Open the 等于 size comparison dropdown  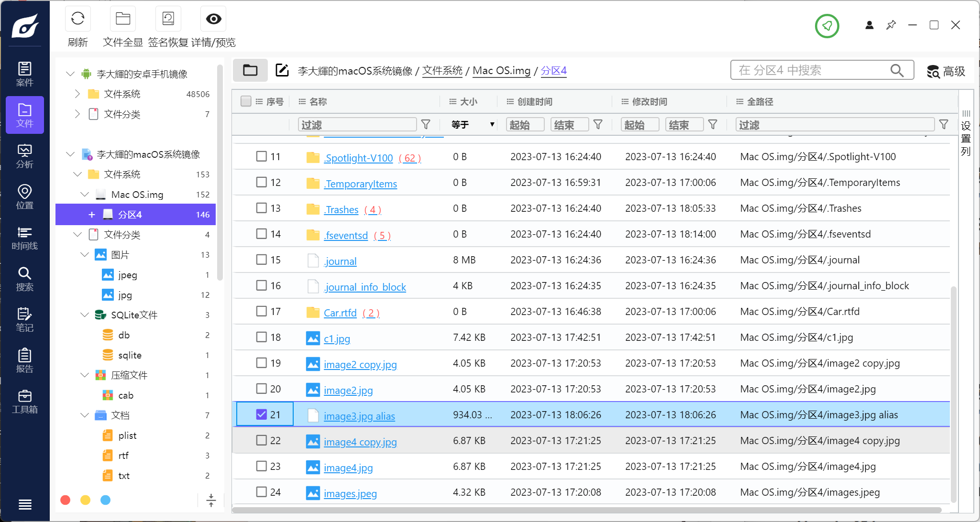(473, 125)
